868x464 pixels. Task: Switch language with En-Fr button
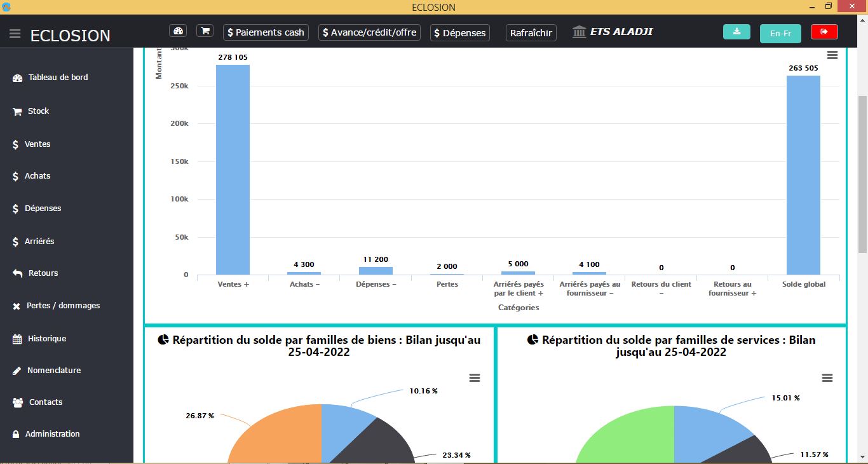780,34
